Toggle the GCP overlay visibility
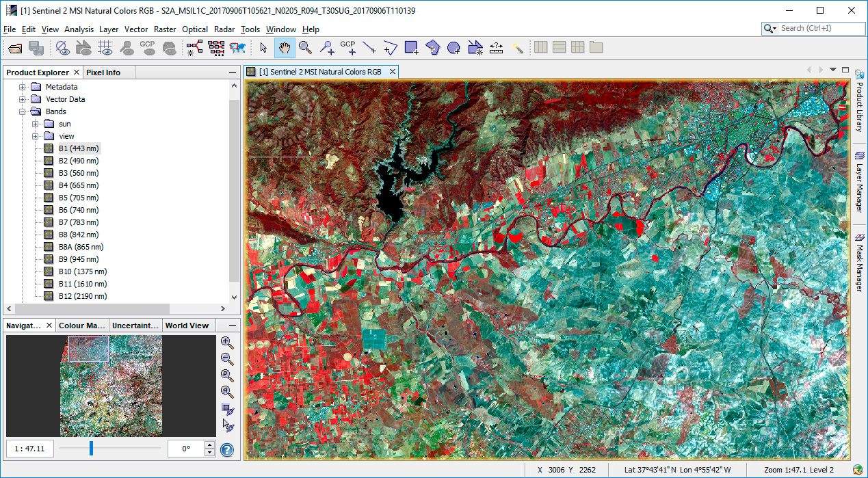The width and height of the screenshot is (868, 478). pyautogui.click(x=148, y=48)
